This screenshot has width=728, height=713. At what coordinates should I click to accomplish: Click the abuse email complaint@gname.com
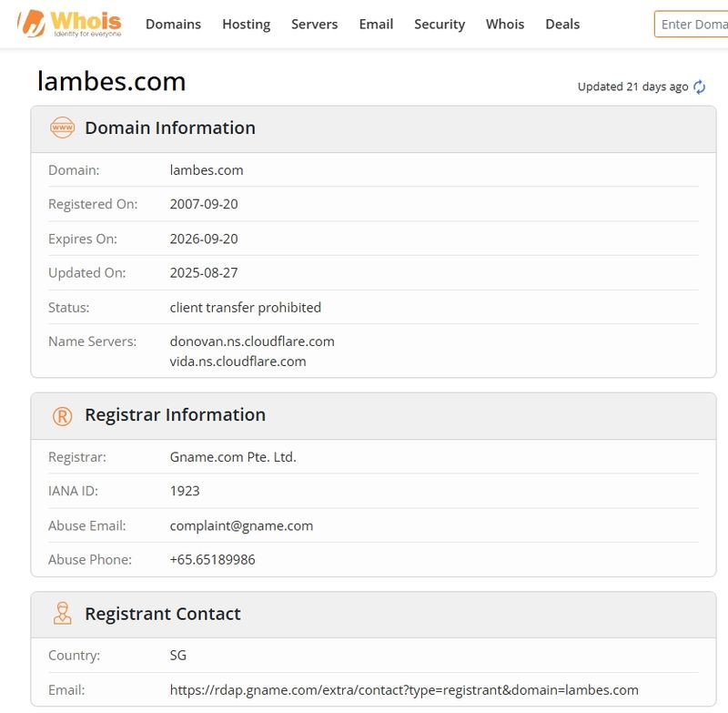(x=241, y=525)
